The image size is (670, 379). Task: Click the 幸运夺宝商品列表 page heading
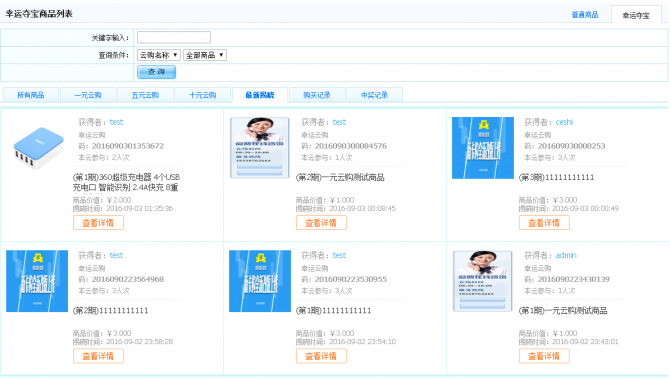click(x=39, y=14)
